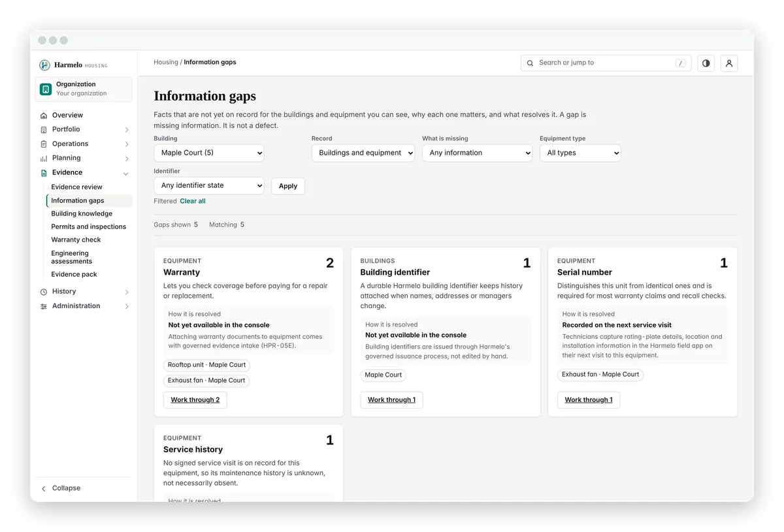Viewport: 784px width, 532px height.
Task: Open Warranty check sidebar item
Action: point(76,240)
